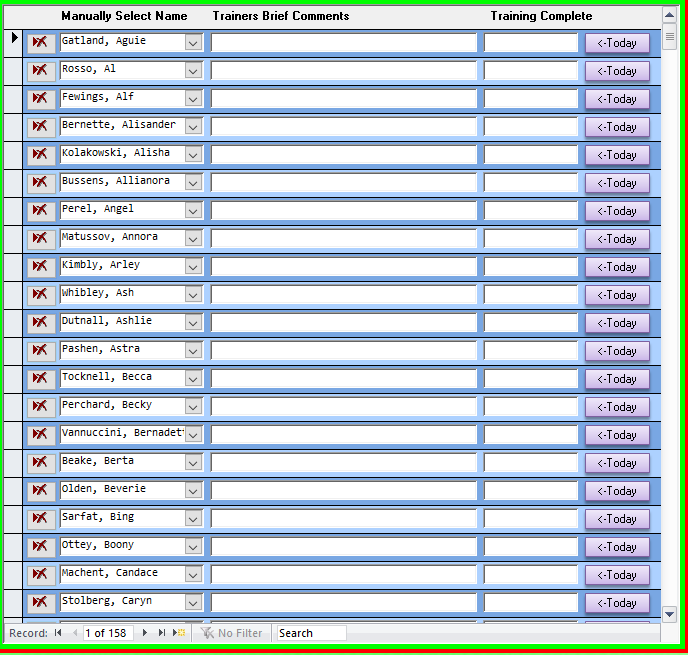Click the name text Perchard, Becky
The width and height of the screenshot is (688, 655).
[107, 404]
